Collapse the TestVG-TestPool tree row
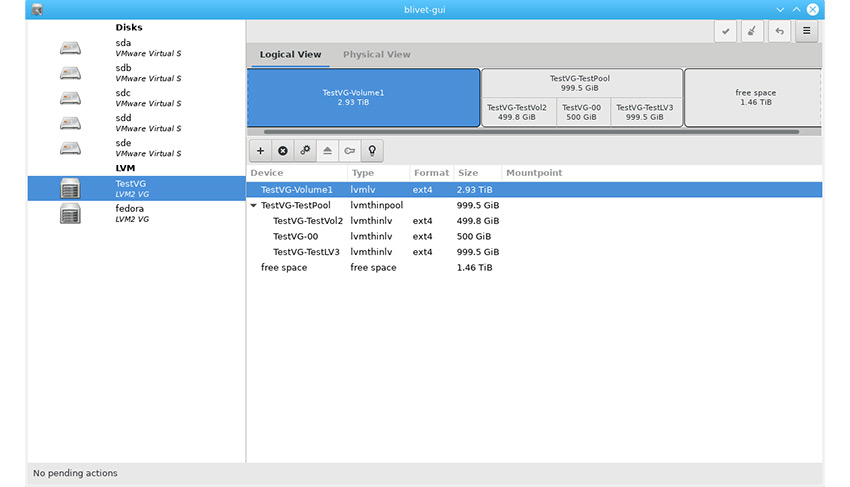 point(254,205)
